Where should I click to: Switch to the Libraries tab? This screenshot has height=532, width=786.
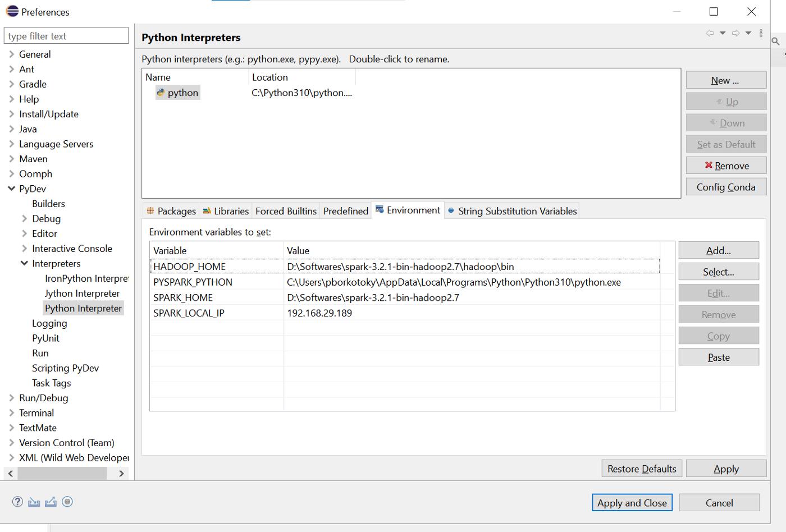tap(226, 211)
